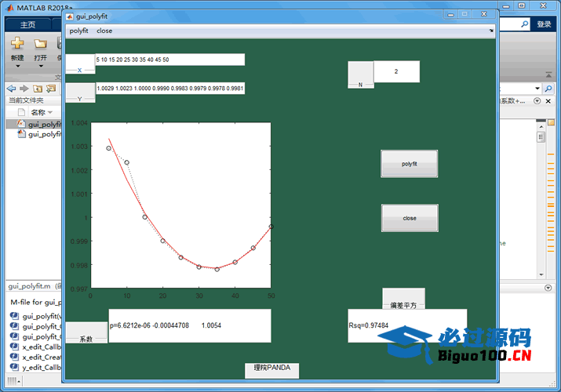Viewport: 561px width, 392px height.
Task: Click the browse for folder icon
Action: (51, 89)
